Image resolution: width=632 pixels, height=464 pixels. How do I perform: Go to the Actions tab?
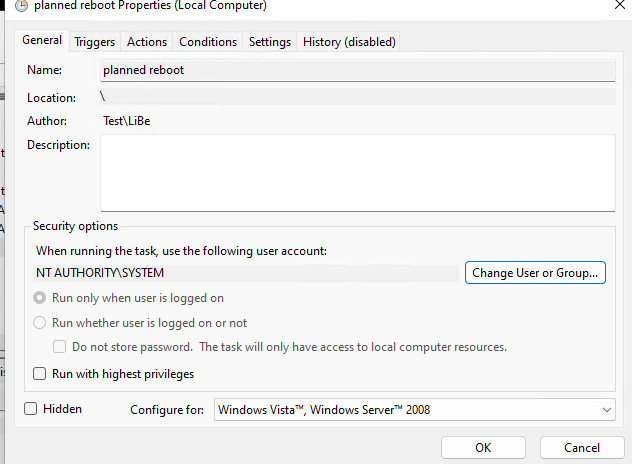(x=147, y=42)
